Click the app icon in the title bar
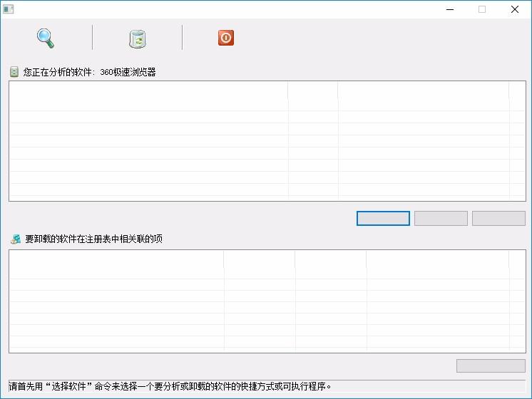Viewport: 532px width, 399px height. click(x=9, y=9)
